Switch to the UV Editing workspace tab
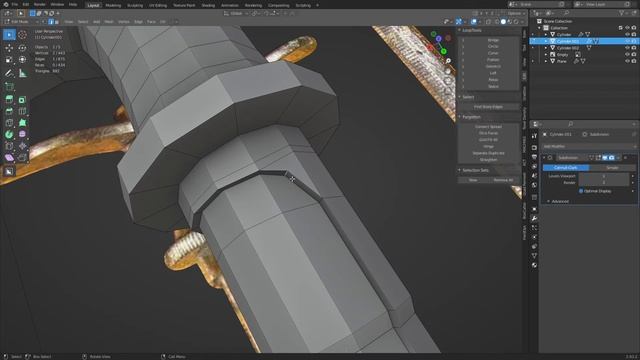Screen dimensions: 640x360 [158, 5]
